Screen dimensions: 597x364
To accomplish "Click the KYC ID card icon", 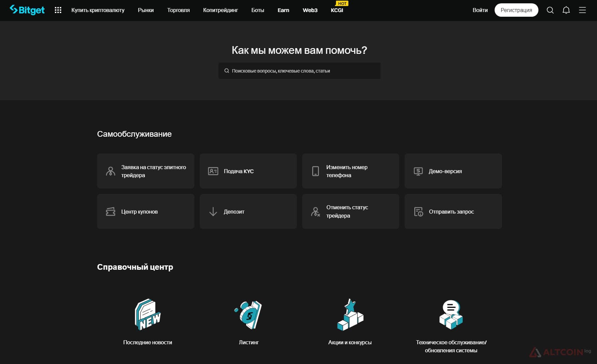I will (213, 171).
